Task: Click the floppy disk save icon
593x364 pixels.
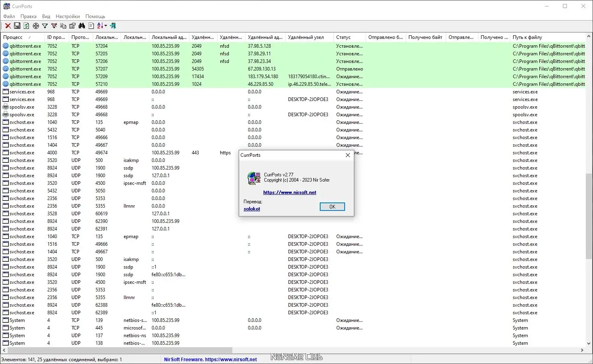Action: (x=17, y=26)
